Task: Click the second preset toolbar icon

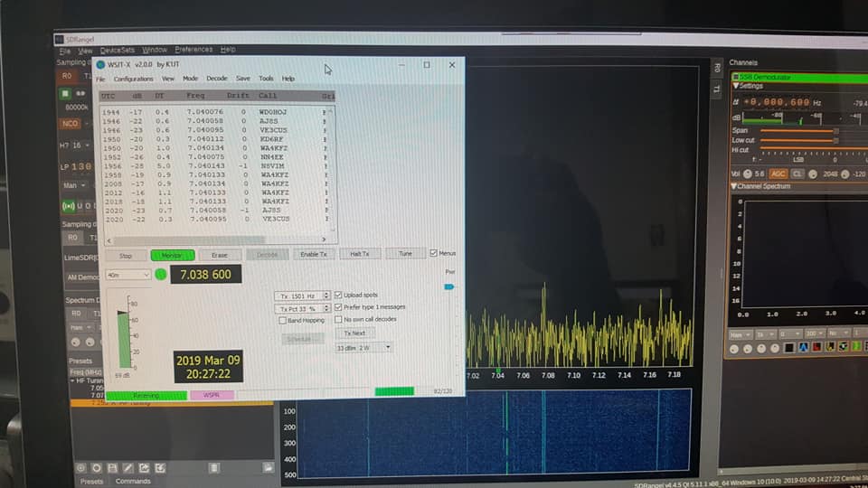Action: [97, 468]
